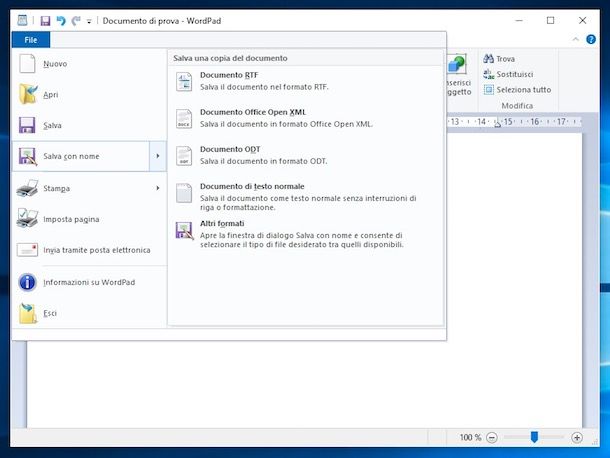
Task: Open Imposta pagina
Action: (x=89, y=219)
